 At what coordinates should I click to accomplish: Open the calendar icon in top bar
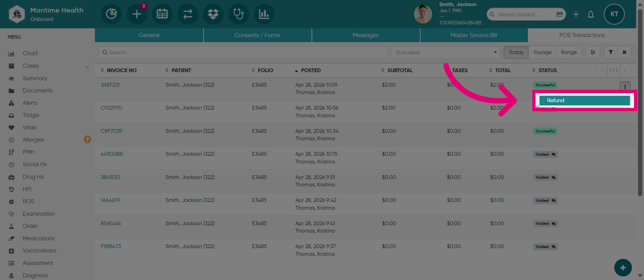(162, 14)
